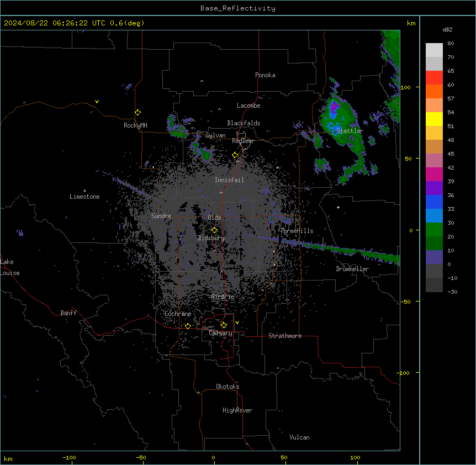Click the Stettler label
476x465 pixels.
(x=350, y=131)
